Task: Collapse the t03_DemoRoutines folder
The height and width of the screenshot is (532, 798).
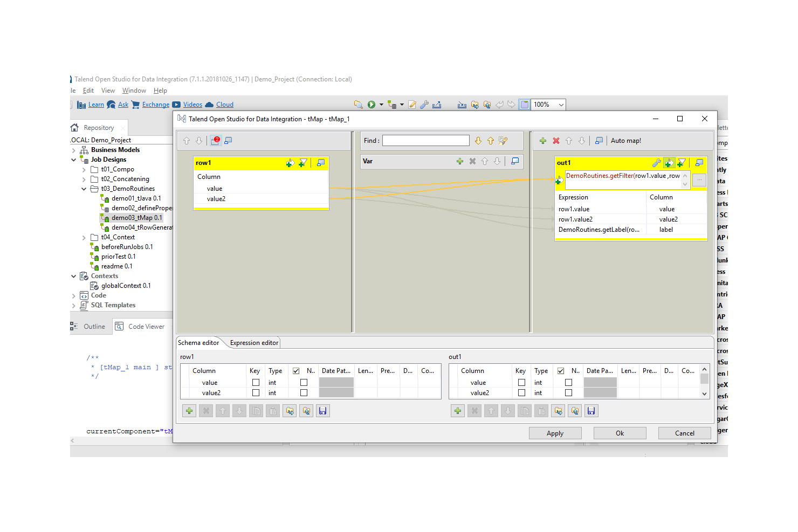Action: click(84, 188)
